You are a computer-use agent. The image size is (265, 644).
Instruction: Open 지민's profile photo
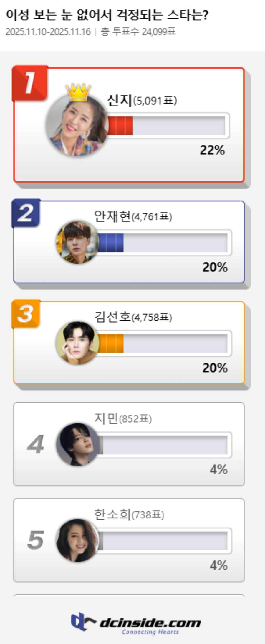pyautogui.click(x=77, y=444)
